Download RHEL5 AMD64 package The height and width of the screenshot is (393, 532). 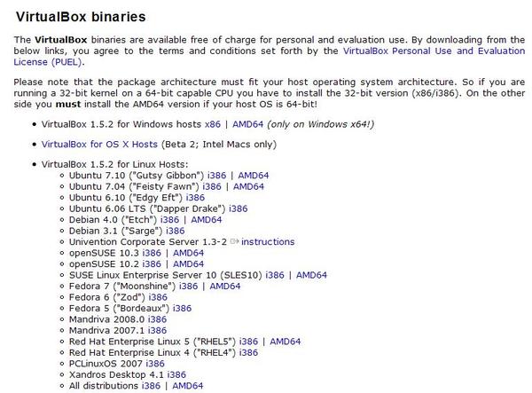click(286, 342)
